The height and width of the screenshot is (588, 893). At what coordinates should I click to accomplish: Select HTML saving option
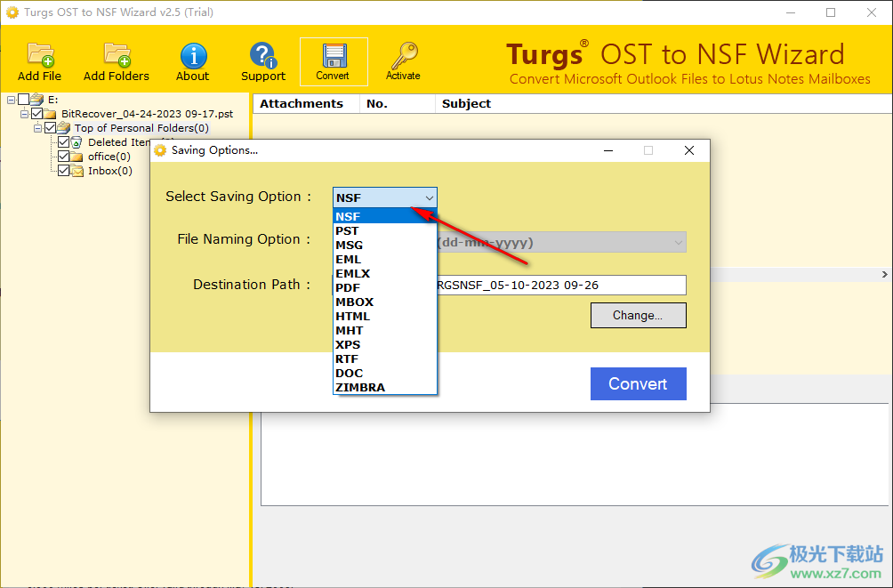pyautogui.click(x=385, y=316)
